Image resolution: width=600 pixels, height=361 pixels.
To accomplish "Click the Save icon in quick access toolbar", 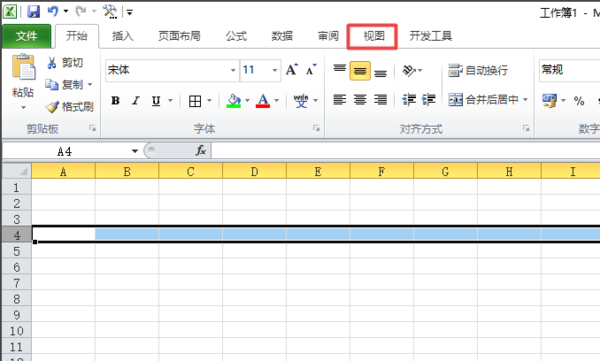I will tap(33, 11).
